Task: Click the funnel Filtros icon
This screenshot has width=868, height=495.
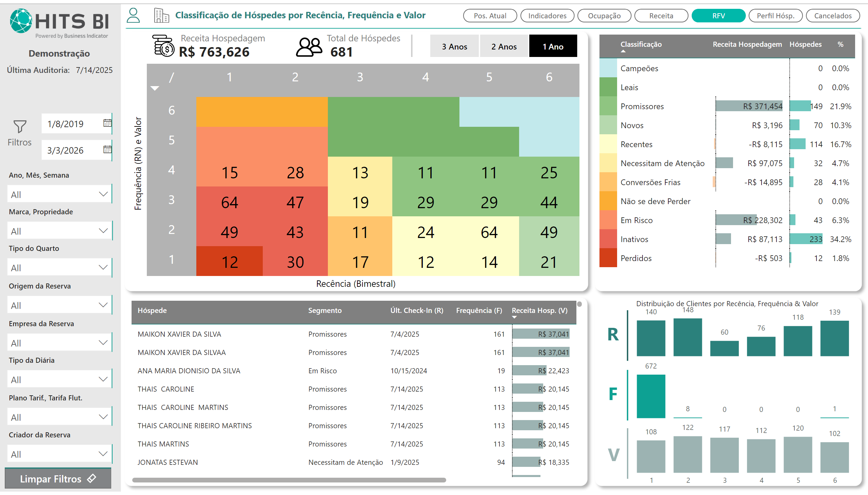Action: (x=20, y=126)
